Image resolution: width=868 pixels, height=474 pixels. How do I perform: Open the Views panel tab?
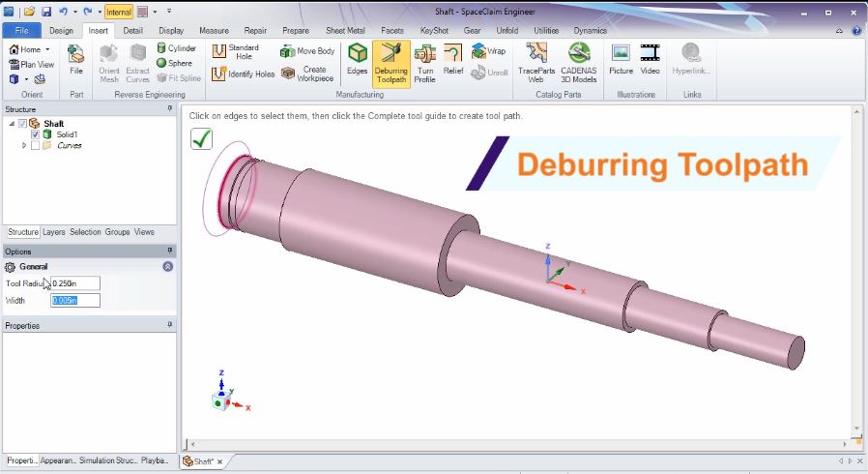[x=144, y=232]
